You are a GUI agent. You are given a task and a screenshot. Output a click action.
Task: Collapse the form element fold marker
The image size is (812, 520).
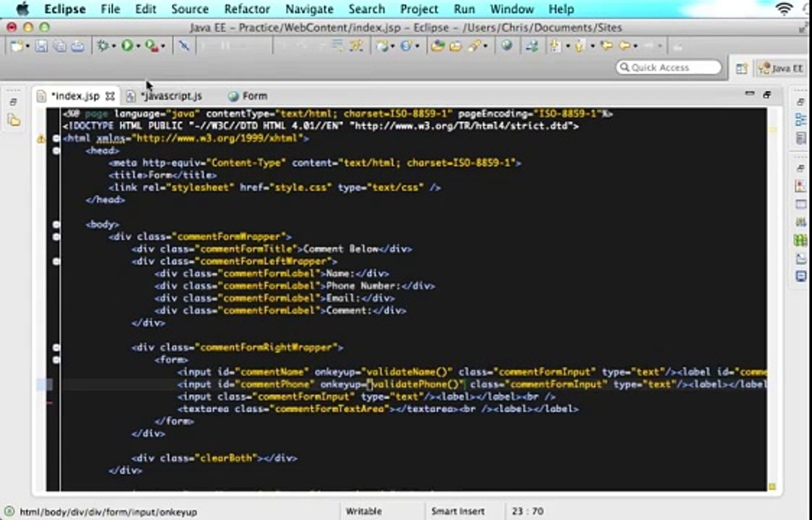coord(56,360)
